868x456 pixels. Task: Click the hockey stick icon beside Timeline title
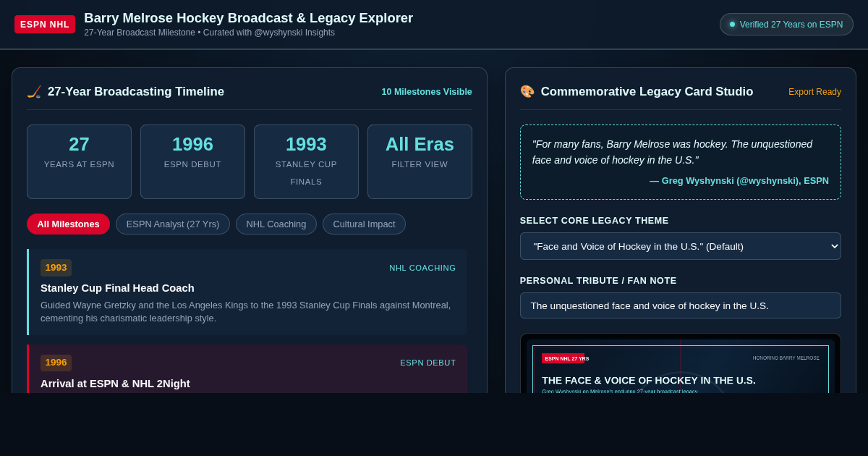(x=34, y=92)
